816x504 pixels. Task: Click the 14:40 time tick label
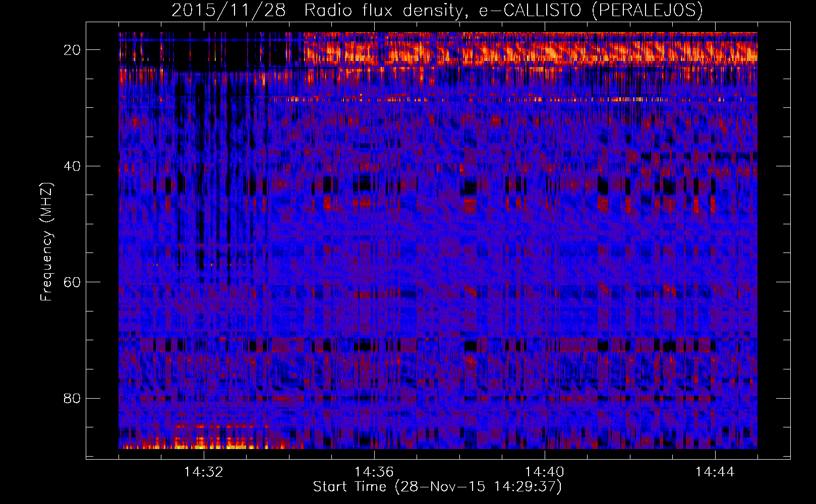(545, 472)
